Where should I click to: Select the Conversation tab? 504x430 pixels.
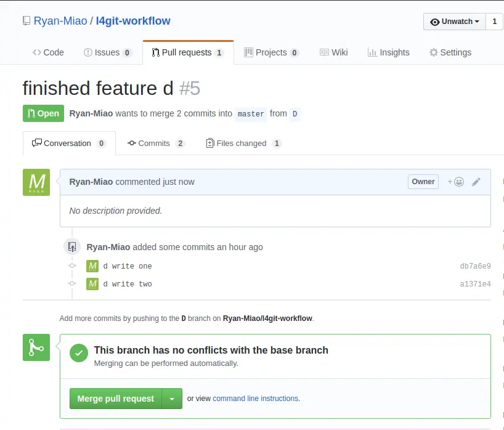[69, 144]
